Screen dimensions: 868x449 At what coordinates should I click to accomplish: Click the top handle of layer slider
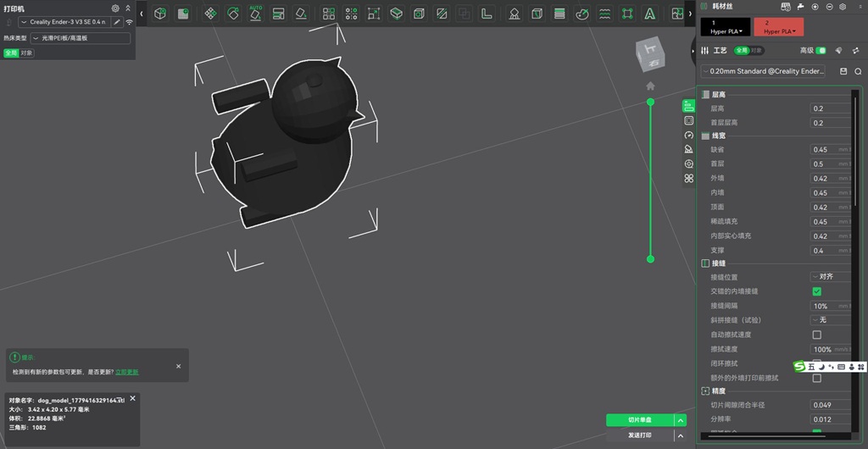(x=650, y=102)
